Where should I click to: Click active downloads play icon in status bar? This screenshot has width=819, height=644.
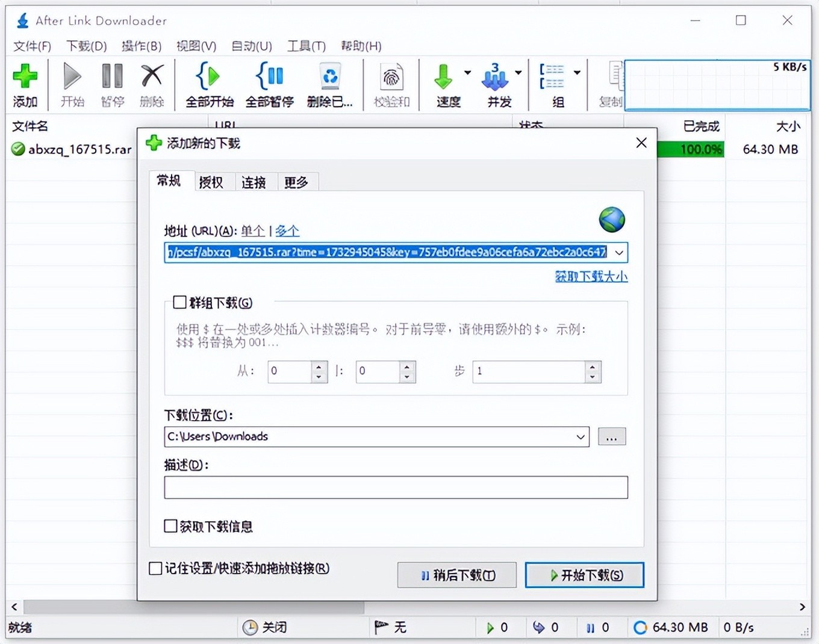490,628
